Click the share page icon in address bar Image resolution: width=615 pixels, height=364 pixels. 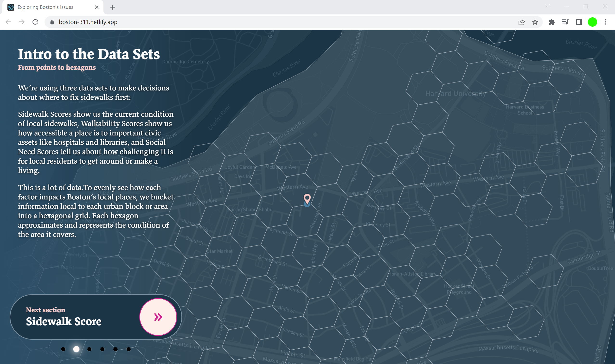(x=521, y=22)
